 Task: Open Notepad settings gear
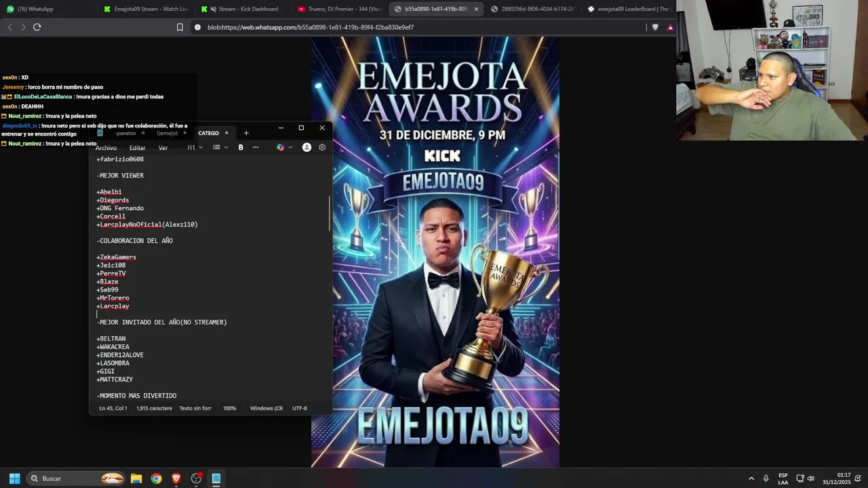322,147
